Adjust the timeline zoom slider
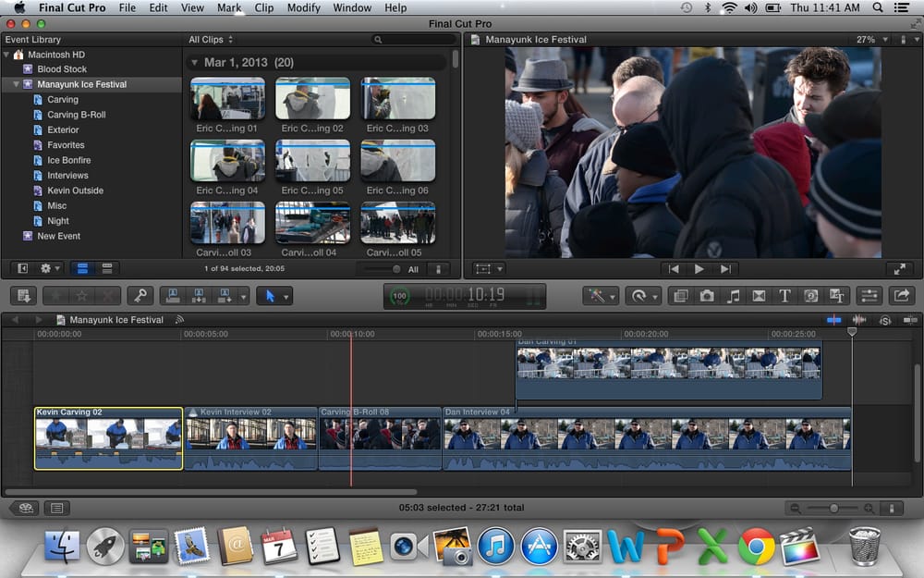The image size is (924, 578). 833,508
